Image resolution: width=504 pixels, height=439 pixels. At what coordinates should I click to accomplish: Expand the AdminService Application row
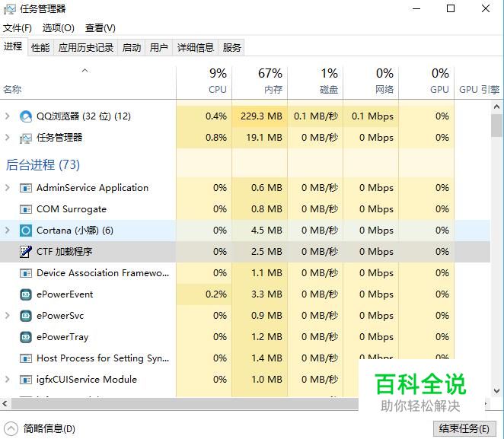pyautogui.click(x=8, y=188)
